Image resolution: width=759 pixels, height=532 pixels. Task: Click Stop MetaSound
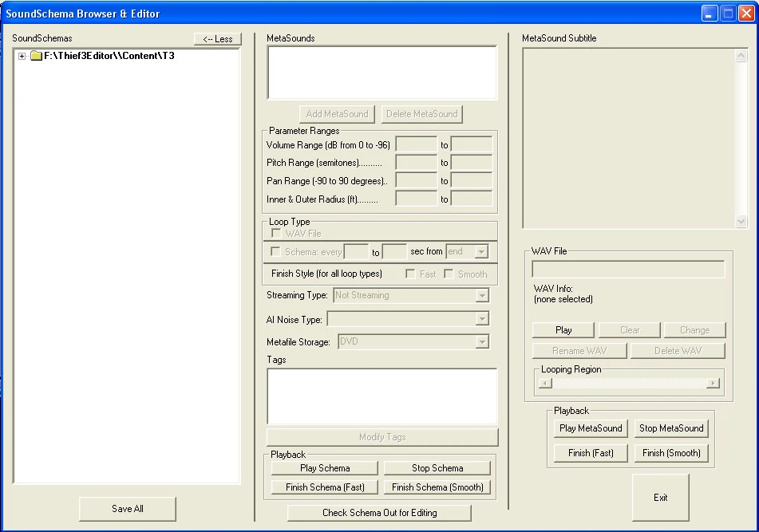671,428
